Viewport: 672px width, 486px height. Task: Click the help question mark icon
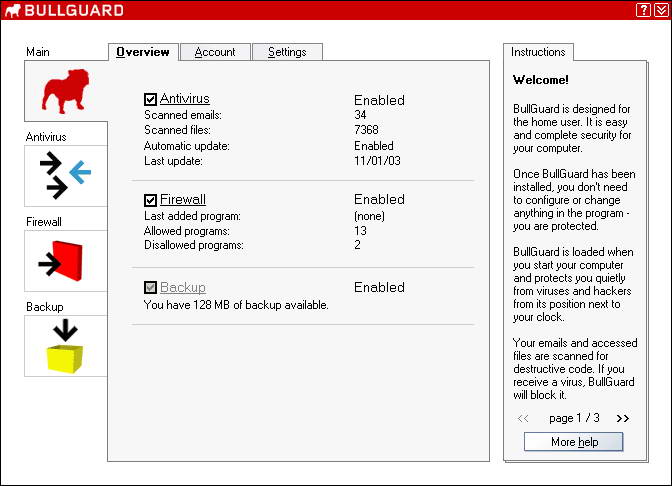pyautogui.click(x=643, y=10)
